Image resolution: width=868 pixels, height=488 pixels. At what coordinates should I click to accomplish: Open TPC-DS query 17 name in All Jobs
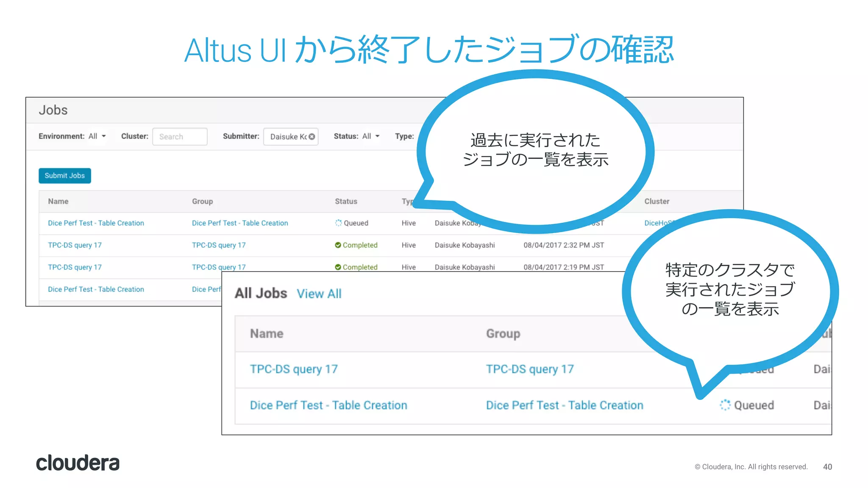pyautogui.click(x=294, y=369)
